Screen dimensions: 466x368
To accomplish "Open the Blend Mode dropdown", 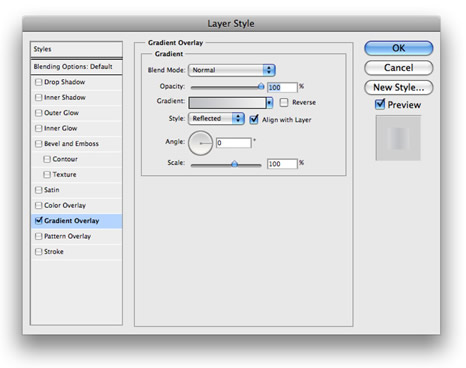I will click(x=232, y=70).
